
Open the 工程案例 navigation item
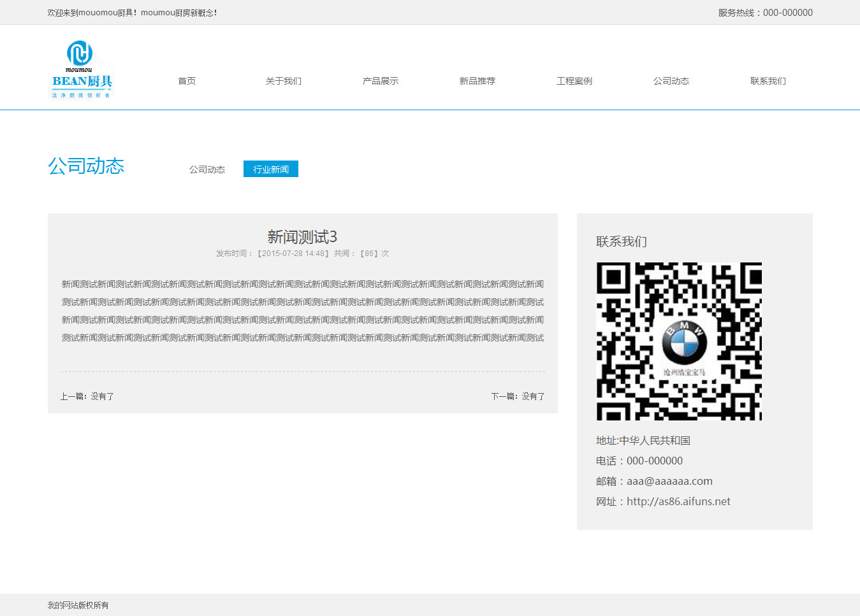click(574, 81)
